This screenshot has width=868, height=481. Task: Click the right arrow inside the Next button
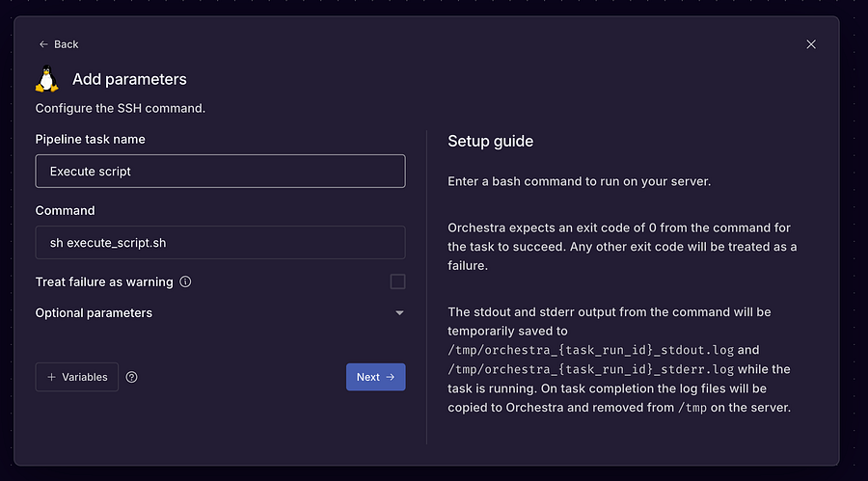[391, 377]
